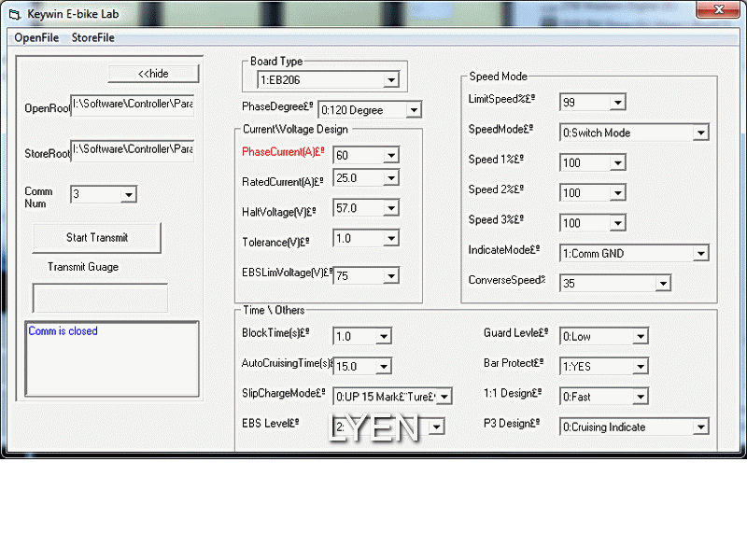This screenshot has height=560, width=747.
Task: Open the Tolerance(V) dropdown
Action: 391,239
